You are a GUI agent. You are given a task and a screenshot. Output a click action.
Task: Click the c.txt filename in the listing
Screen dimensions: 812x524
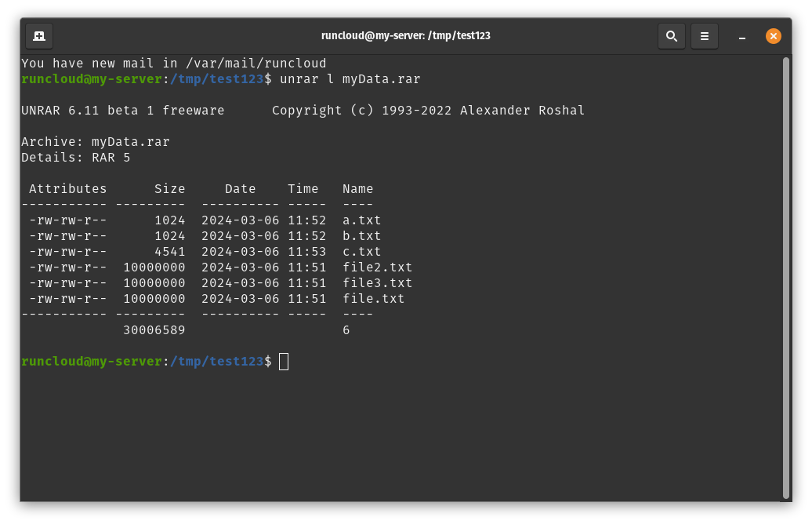click(x=361, y=252)
